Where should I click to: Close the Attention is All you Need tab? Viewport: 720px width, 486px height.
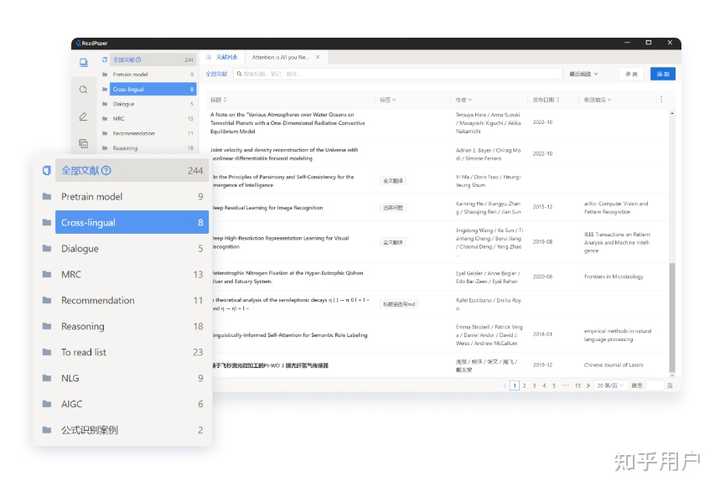coord(318,57)
